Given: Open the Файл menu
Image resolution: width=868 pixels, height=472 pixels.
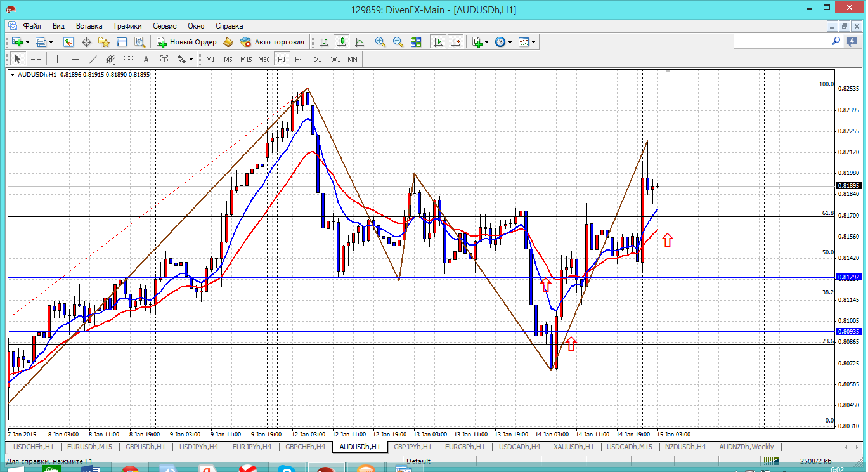Looking at the screenshot, I should pos(32,26).
